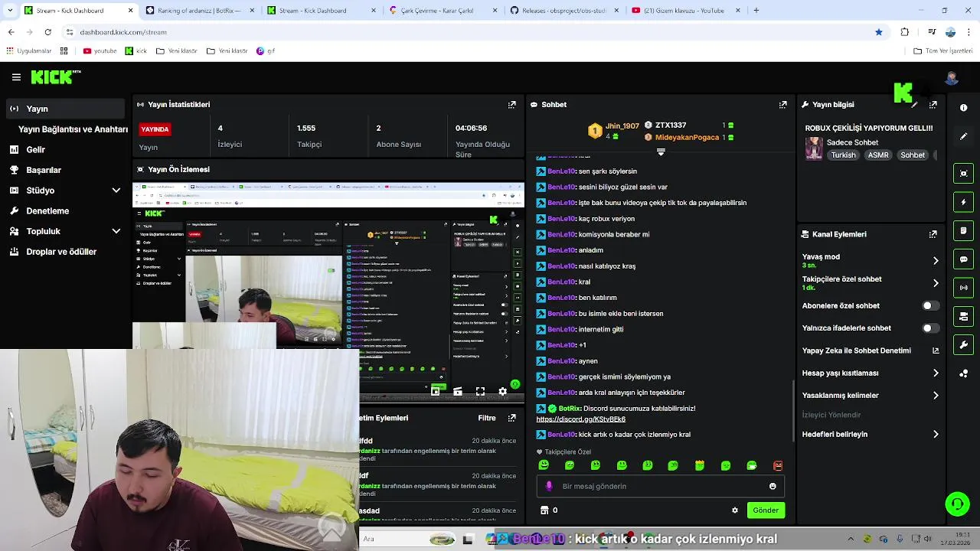The width and height of the screenshot is (980, 551).
Task: Reload page with browser refresh button
Action: 47,32
